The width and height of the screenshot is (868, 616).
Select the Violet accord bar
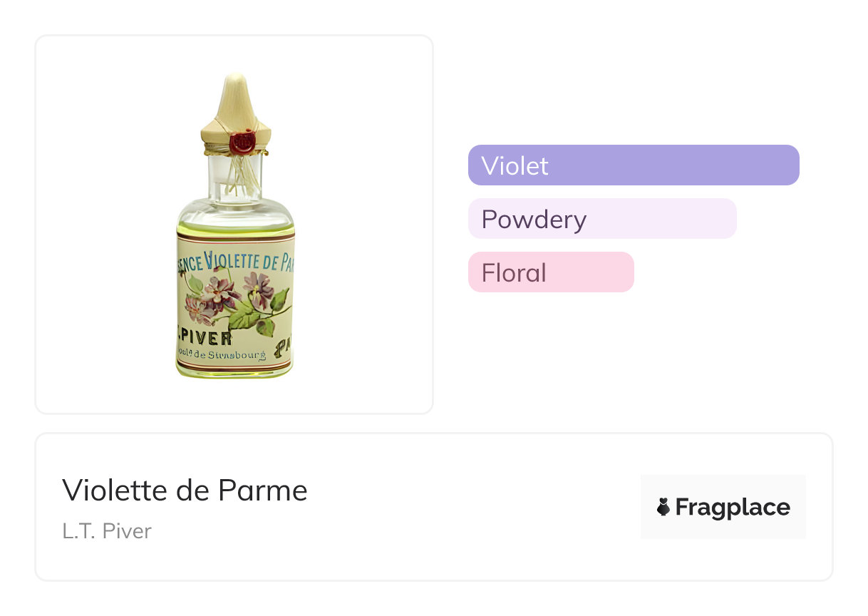[x=634, y=165]
